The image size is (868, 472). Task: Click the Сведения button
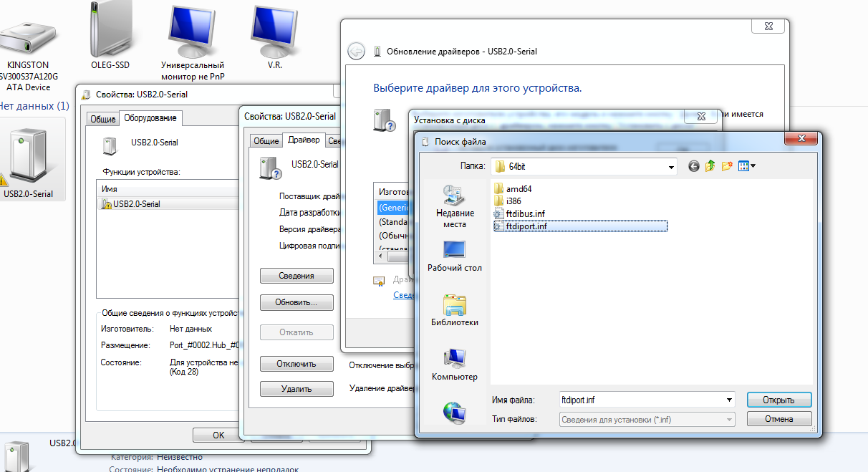(296, 276)
